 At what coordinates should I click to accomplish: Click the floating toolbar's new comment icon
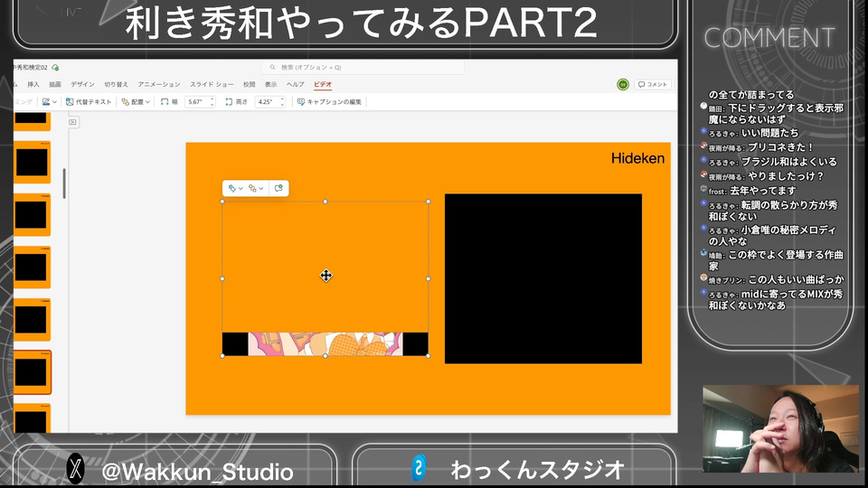click(x=278, y=189)
